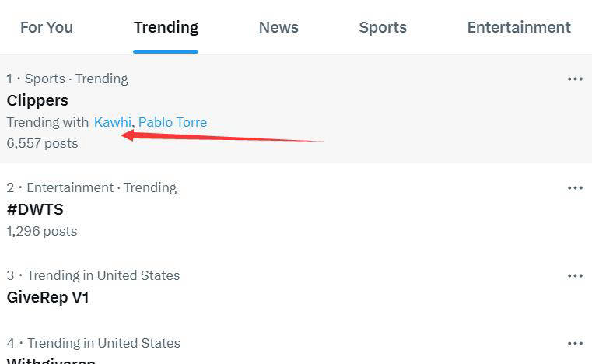Open more options for GiveRep V1 trend
The height and width of the screenshot is (364, 592).
(x=575, y=275)
